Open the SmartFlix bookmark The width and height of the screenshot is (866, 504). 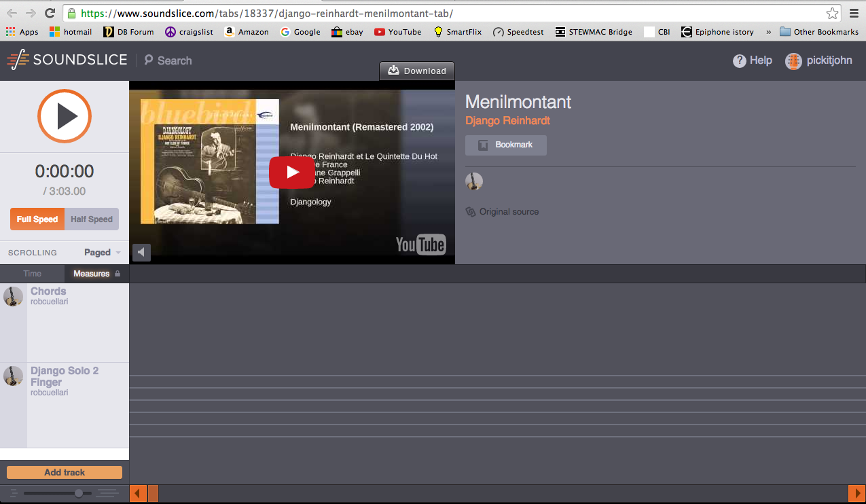[x=458, y=32]
